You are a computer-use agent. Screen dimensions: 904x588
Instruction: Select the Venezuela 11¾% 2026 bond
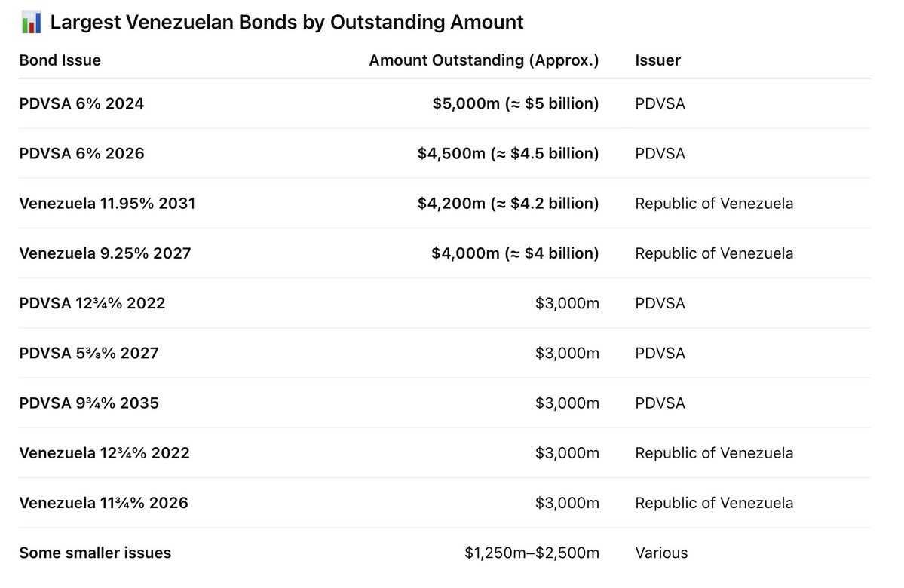tap(103, 503)
